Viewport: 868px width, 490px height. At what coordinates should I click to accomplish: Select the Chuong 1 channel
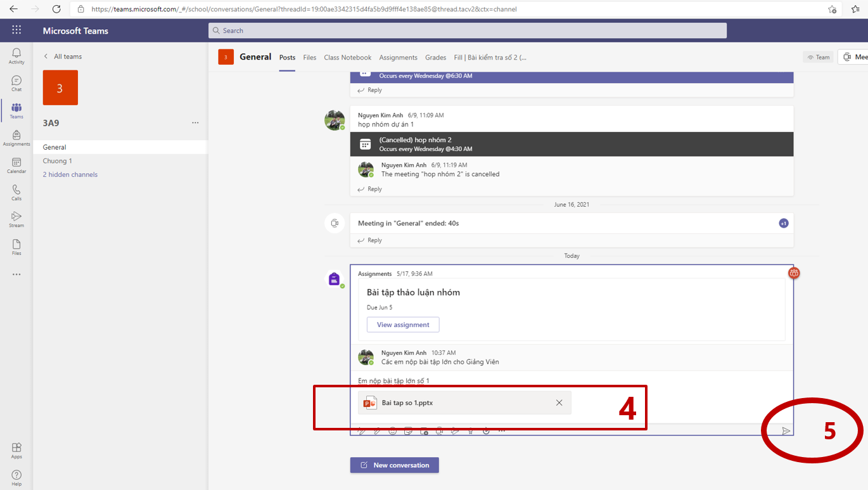58,161
